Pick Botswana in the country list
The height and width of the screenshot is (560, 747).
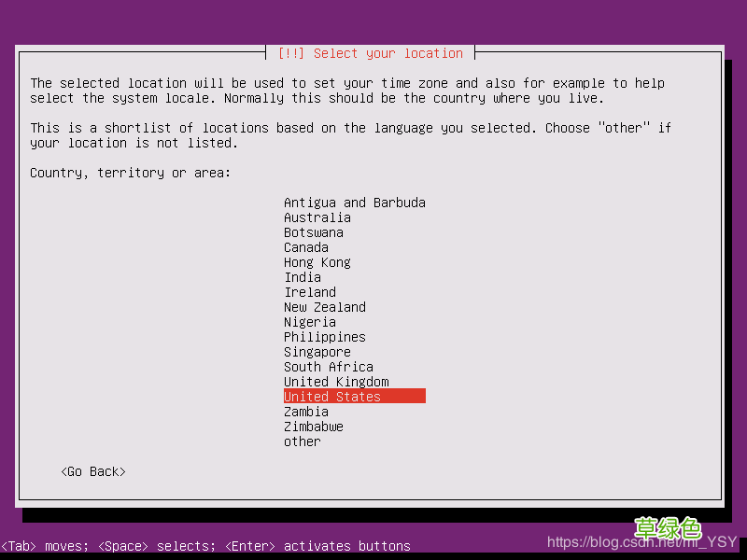pyautogui.click(x=314, y=232)
